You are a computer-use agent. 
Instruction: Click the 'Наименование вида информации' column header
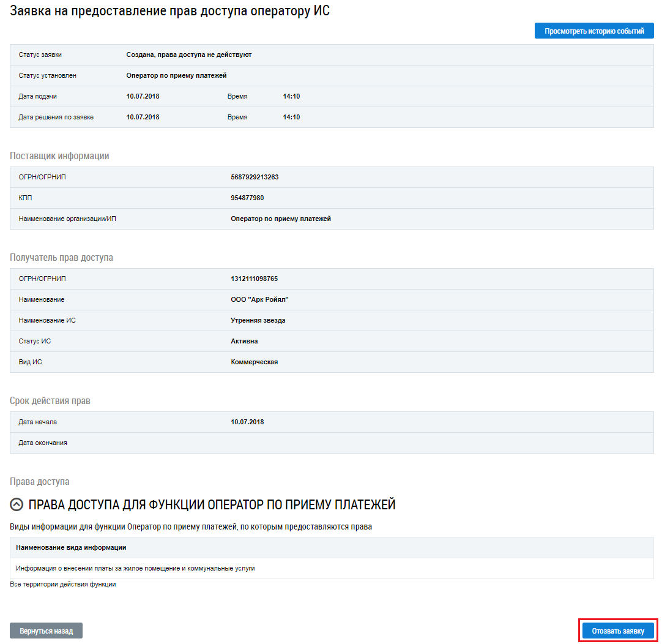(x=71, y=547)
